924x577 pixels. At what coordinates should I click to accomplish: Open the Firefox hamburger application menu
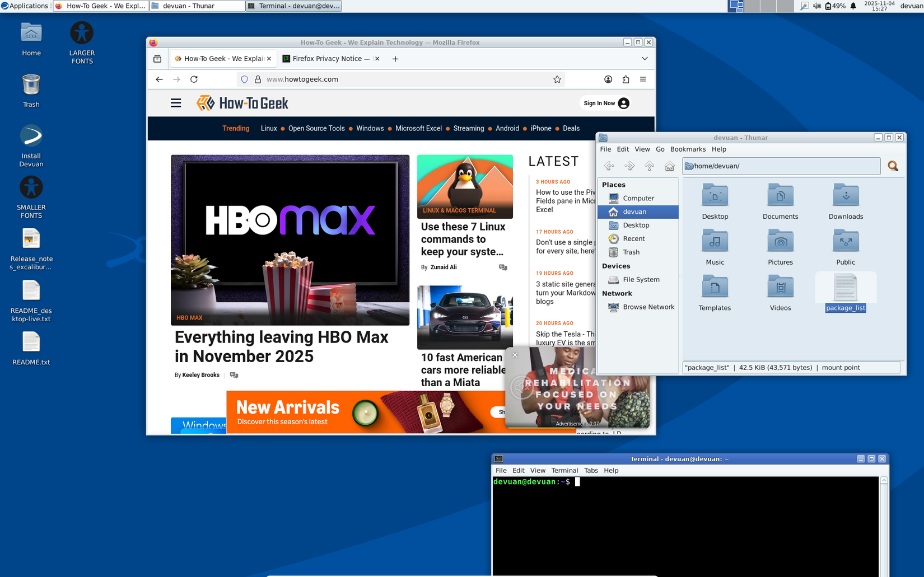(x=643, y=79)
